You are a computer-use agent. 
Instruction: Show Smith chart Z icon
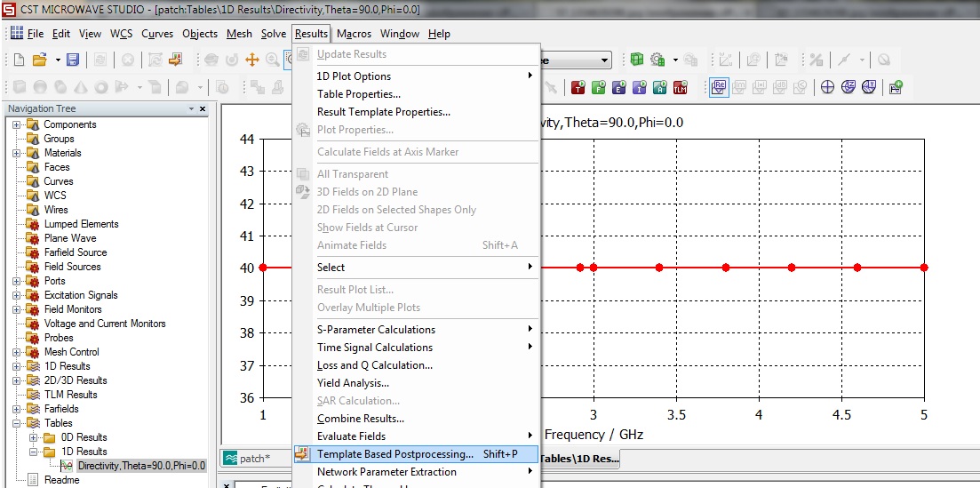point(849,88)
